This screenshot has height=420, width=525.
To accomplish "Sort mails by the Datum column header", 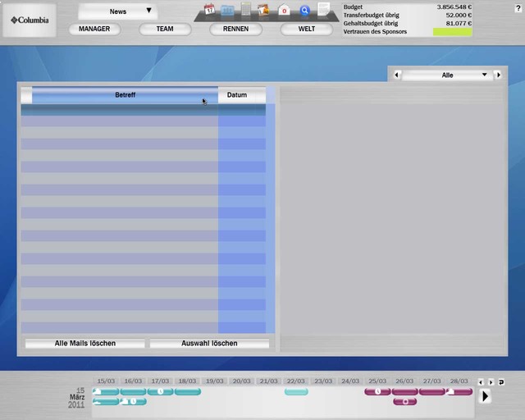I will (237, 95).
